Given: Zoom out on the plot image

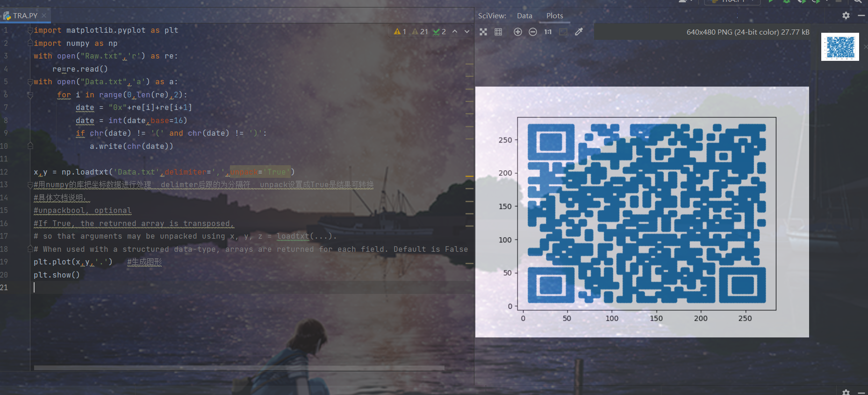Looking at the screenshot, I should tap(533, 32).
